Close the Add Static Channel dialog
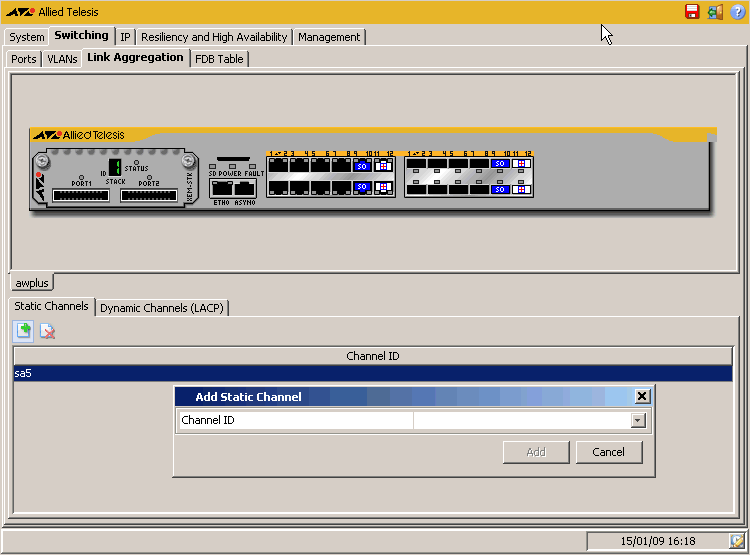This screenshot has width=750, height=555. pyautogui.click(x=642, y=396)
